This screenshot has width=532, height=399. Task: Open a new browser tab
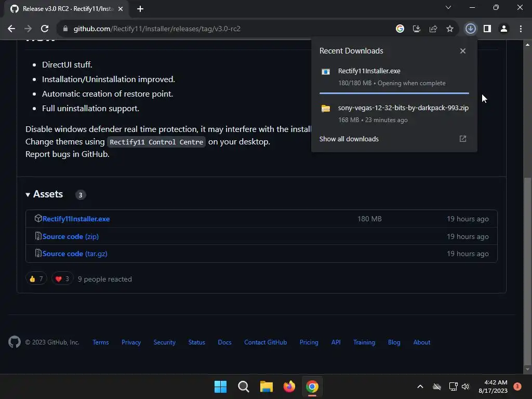click(140, 9)
